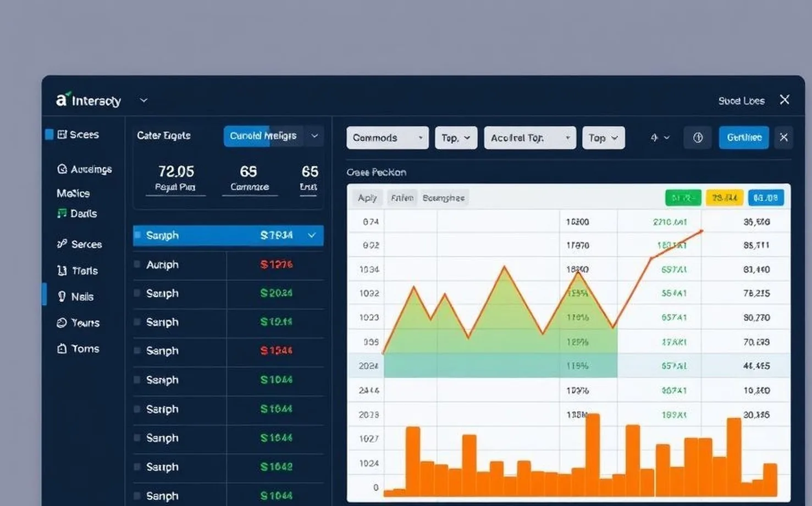Image resolution: width=812 pixels, height=506 pixels.
Task: Click the Soed Loes link in header
Action: tap(741, 101)
